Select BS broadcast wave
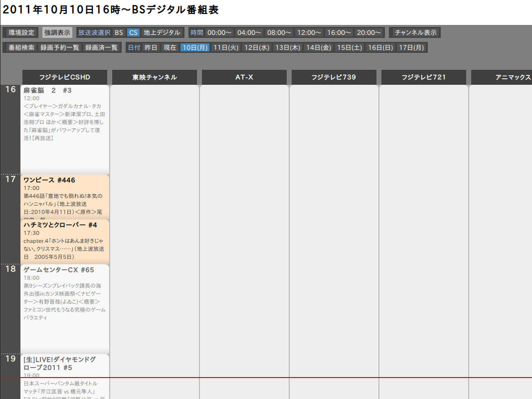Viewport: 532px width, 399px height. (119, 32)
